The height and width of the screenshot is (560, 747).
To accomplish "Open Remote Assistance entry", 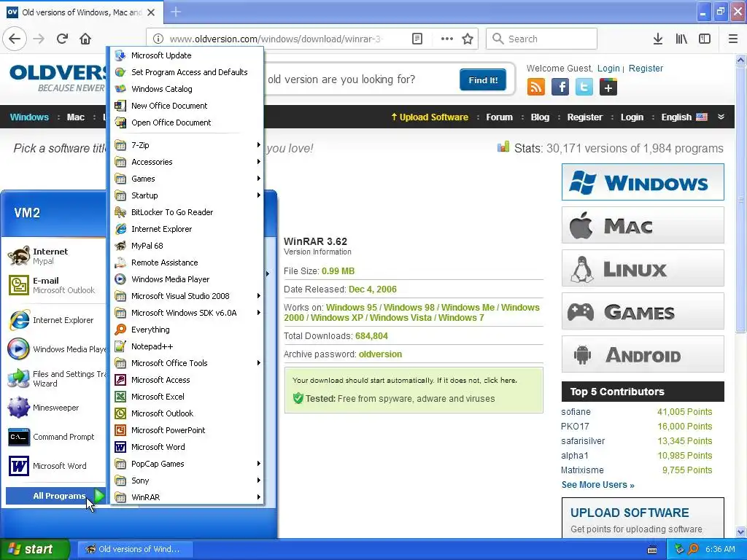I will pos(187,262).
